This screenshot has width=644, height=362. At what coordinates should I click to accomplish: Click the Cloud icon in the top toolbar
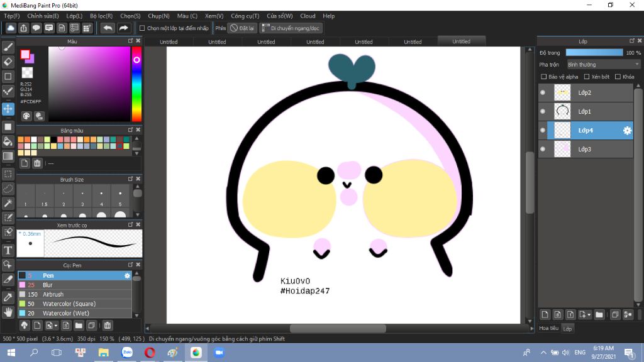[11, 28]
